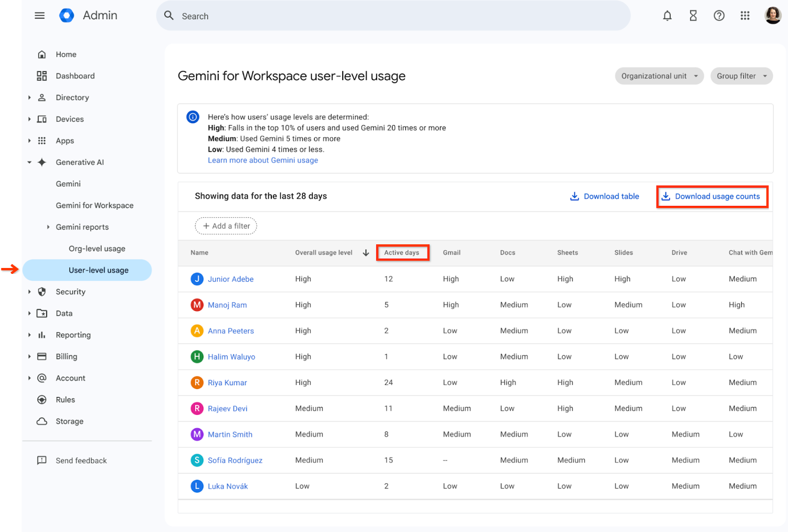Click Send feedback in sidebar
The width and height of the screenshot is (788, 532).
click(x=81, y=461)
